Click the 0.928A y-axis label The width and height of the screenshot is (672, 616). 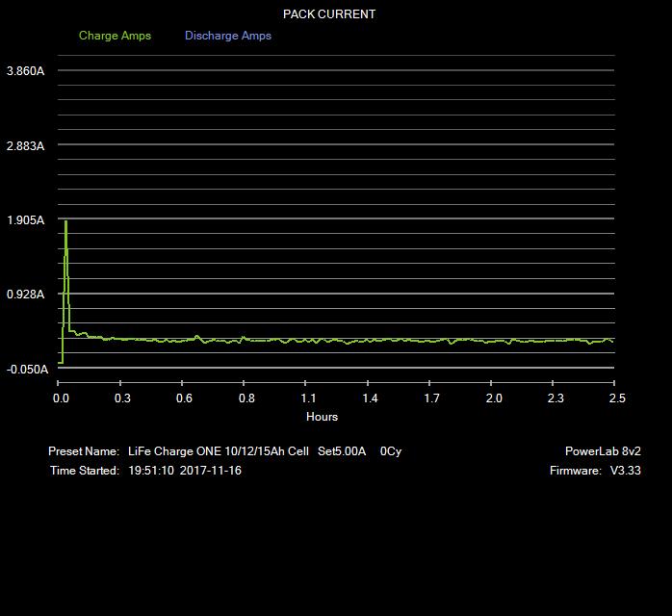(25, 295)
